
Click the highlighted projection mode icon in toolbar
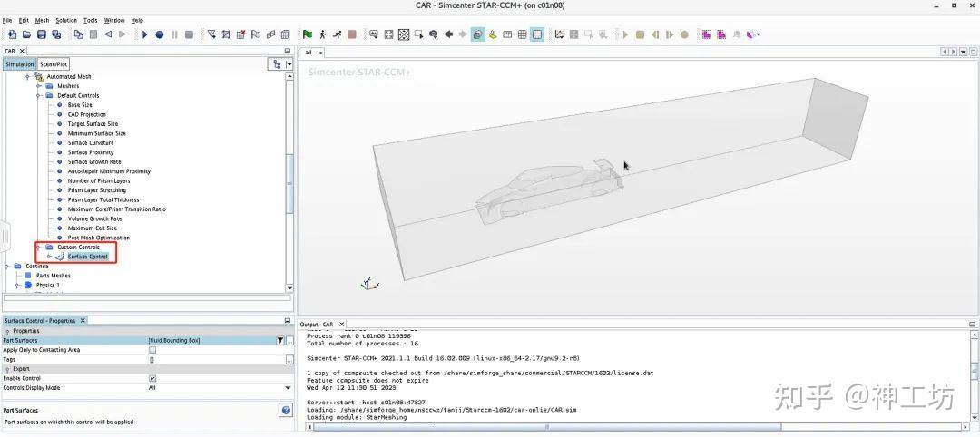tap(477, 35)
